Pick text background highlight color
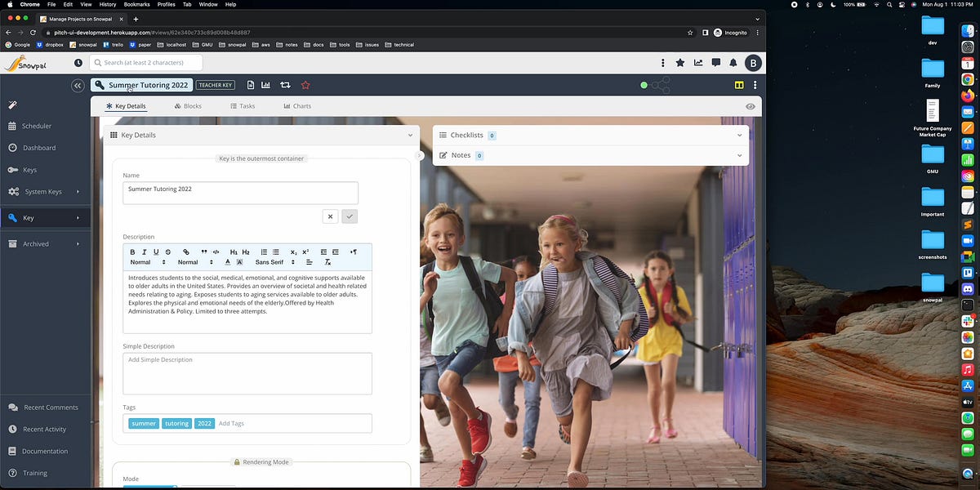Image resolution: width=980 pixels, height=490 pixels. tap(239, 262)
